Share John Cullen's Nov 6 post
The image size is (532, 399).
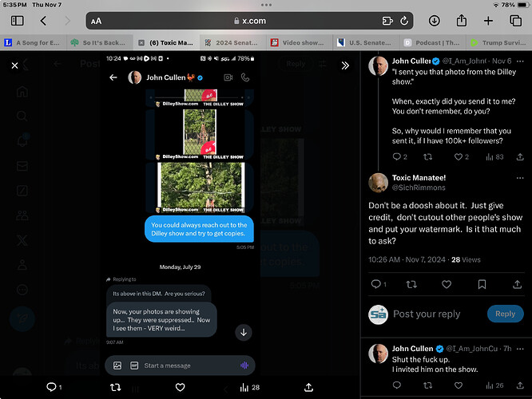pyautogui.click(x=520, y=156)
